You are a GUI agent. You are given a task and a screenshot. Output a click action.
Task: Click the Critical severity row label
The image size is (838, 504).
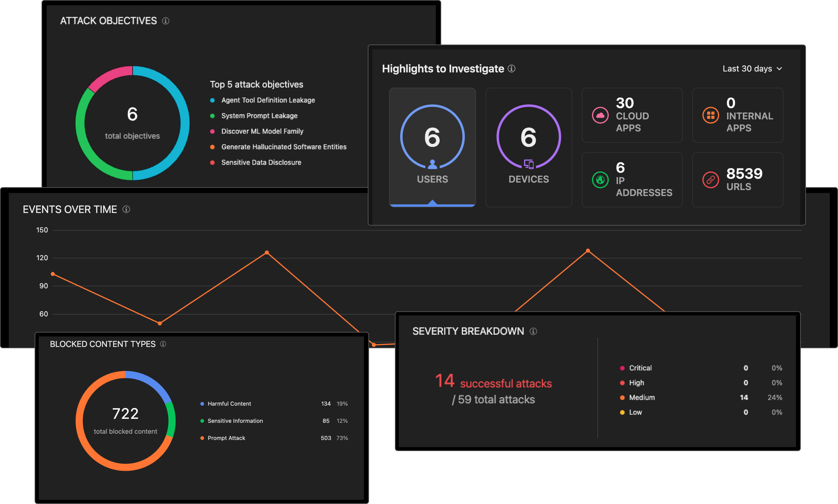[x=640, y=368]
